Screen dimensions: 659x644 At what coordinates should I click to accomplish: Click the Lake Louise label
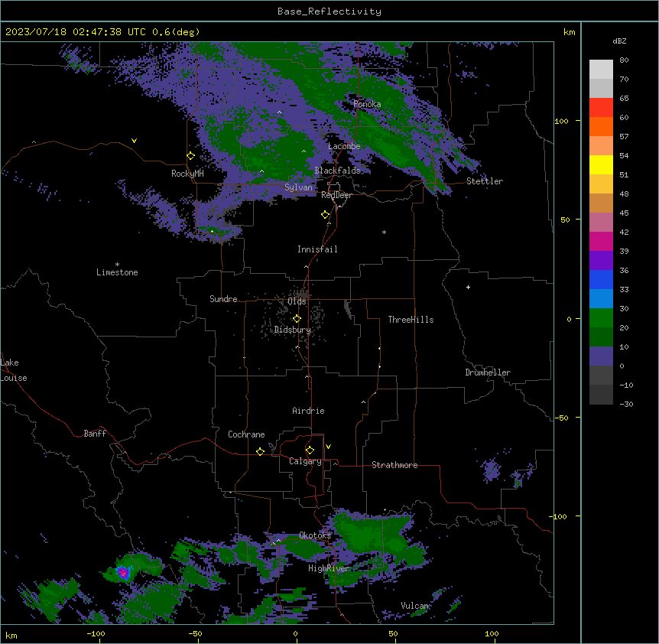(14, 370)
